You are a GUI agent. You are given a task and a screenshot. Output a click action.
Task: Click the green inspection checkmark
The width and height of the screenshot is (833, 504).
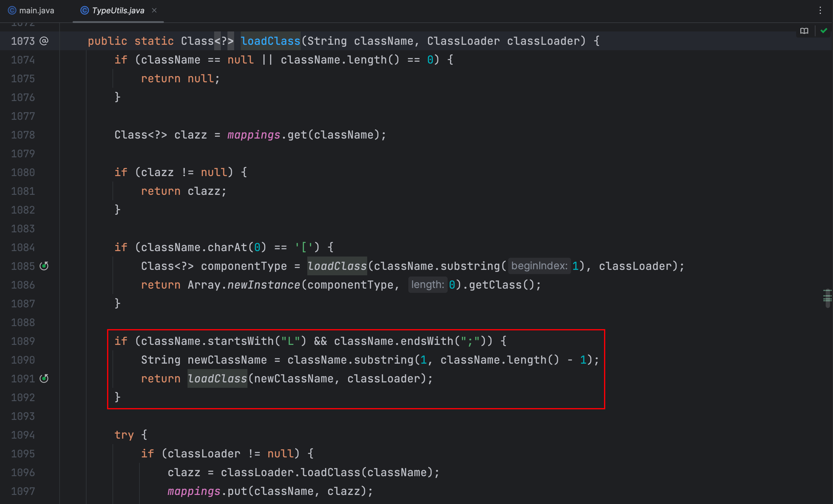point(824,31)
